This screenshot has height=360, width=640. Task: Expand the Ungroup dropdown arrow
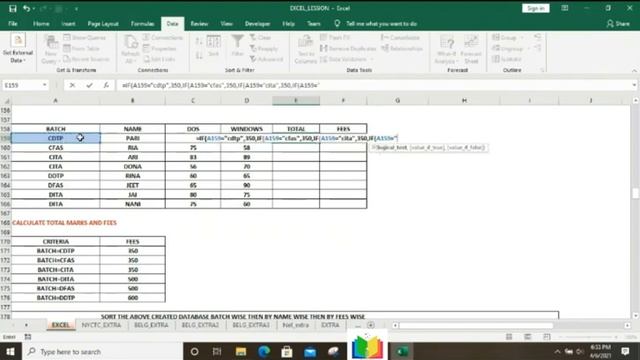coord(529,49)
